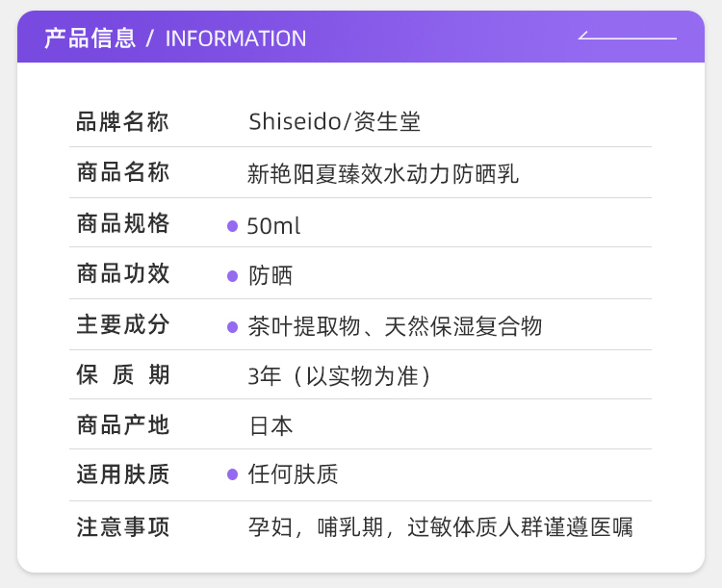Click the 适用肤质 label
This screenshot has height=588, width=722.
123,474
